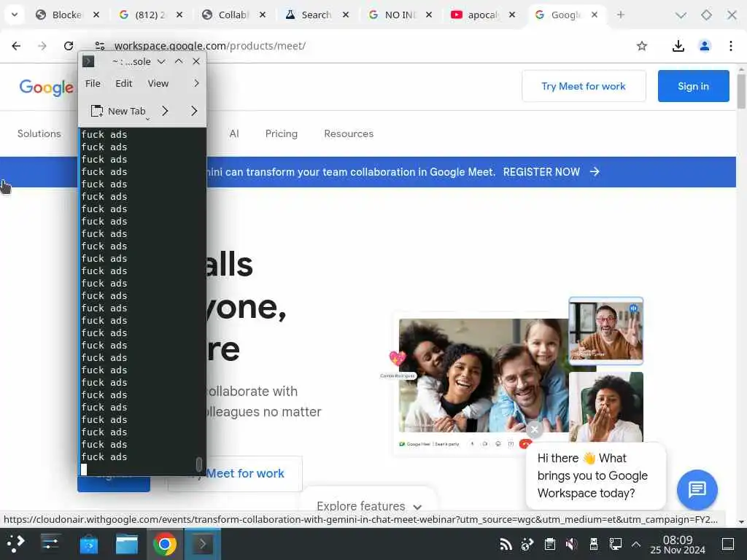Open the Chrome three-dot menu
The width and height of the screenshot is (747, 560).
click(x=730, y=46)
